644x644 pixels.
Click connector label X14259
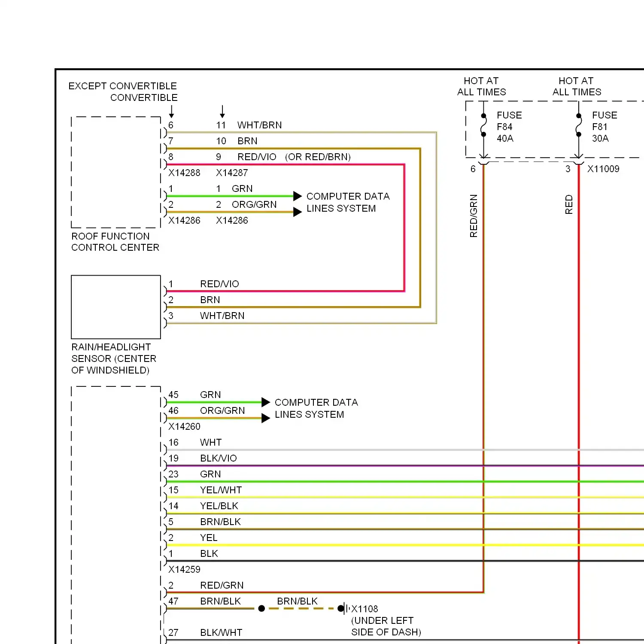[184, 569]
